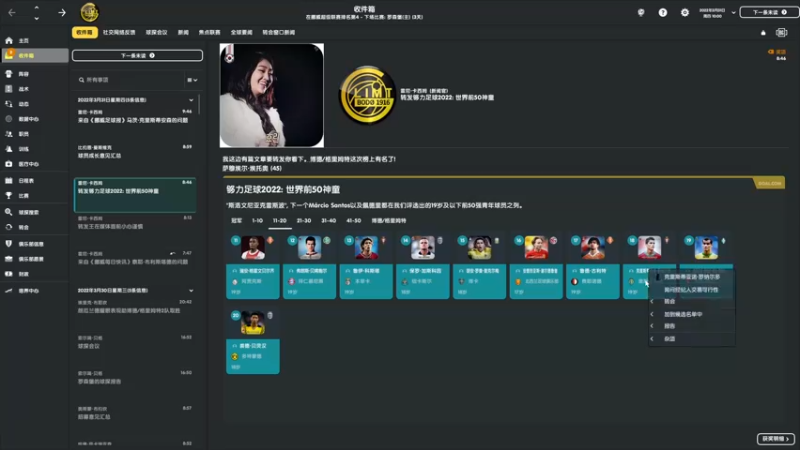This screenshot has width=800, height=450.
Task: Open the Training cone icon in sidebar
Action: [9, 149]
